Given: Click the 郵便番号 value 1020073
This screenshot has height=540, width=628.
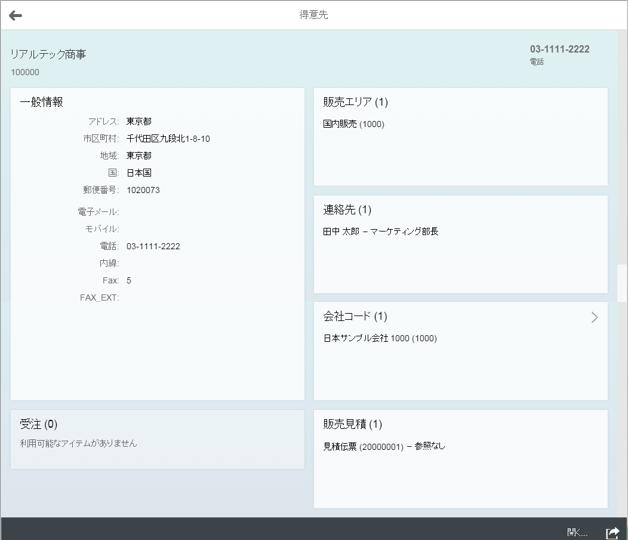Looking at the screenshot, I should [143, 190].
